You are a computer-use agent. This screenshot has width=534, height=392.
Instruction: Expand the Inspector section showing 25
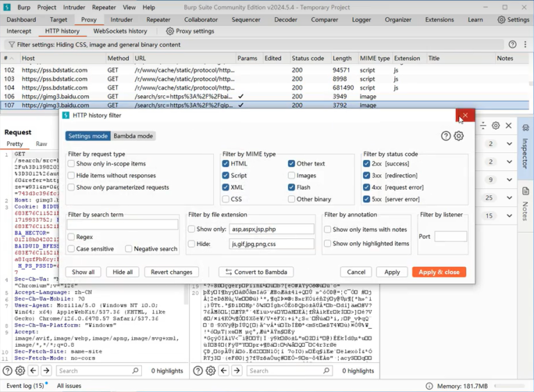click(x=509, y=197)
